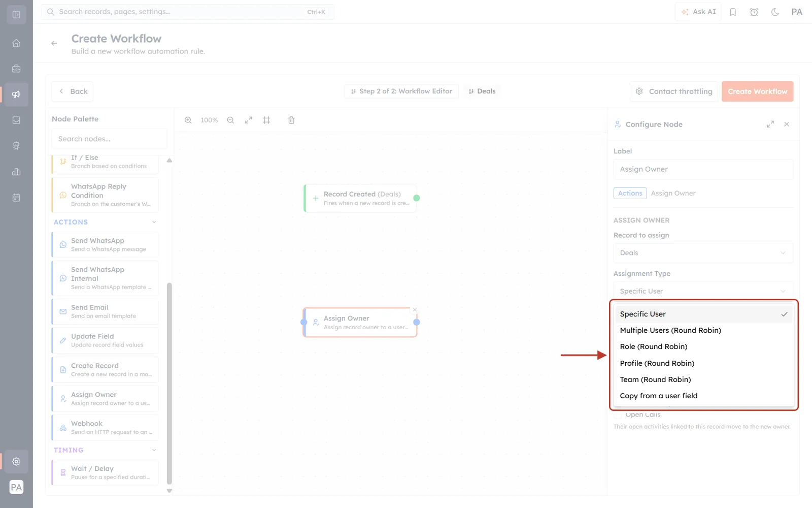Open the bar chart reports icon
This screenshot has width=812, height=508.
tap(16, 172)
